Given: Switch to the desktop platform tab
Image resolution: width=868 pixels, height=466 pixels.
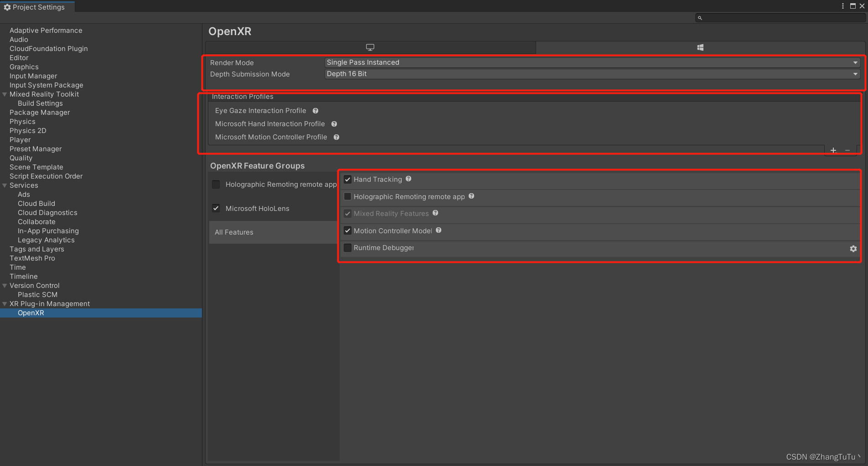Looking at the screenshot, I should click(x=370, y=47).
